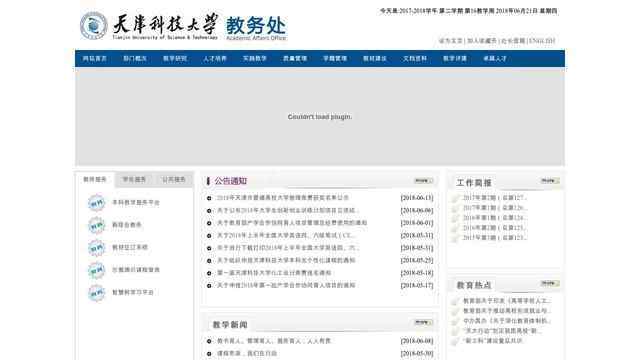
Task: Open the "新工科"建设复旦共识 hot topic
Action: (493, 340)
